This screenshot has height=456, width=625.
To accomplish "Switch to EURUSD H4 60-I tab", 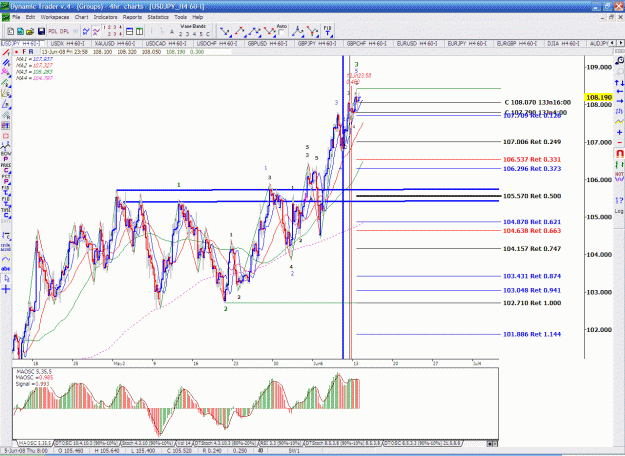I will tap(417, 43).
